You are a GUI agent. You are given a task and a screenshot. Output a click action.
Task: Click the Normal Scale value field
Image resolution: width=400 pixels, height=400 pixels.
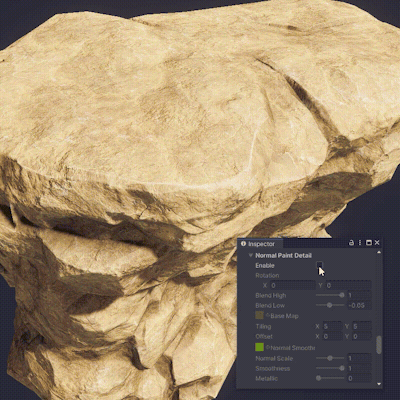click(x=359, y=358)
